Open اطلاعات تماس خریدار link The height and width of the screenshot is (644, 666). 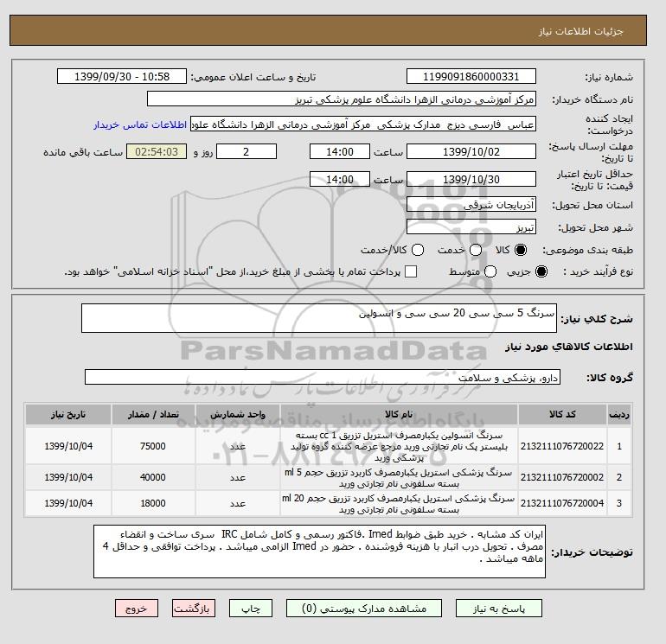pos(140,124)
